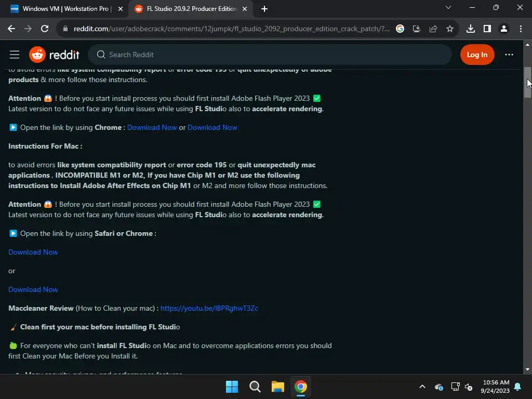
Task: Open the youtu.be Maccleaner review link
Action: point(209,309)
